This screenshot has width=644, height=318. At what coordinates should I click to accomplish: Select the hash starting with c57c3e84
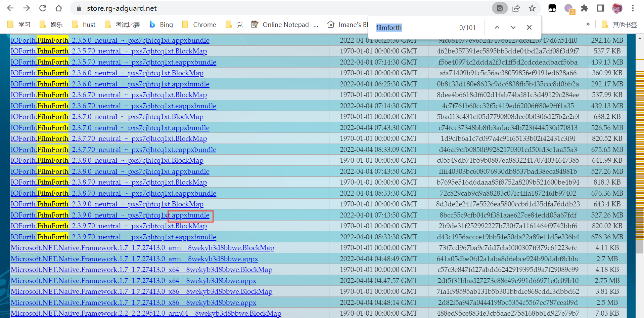pos(508,270)
